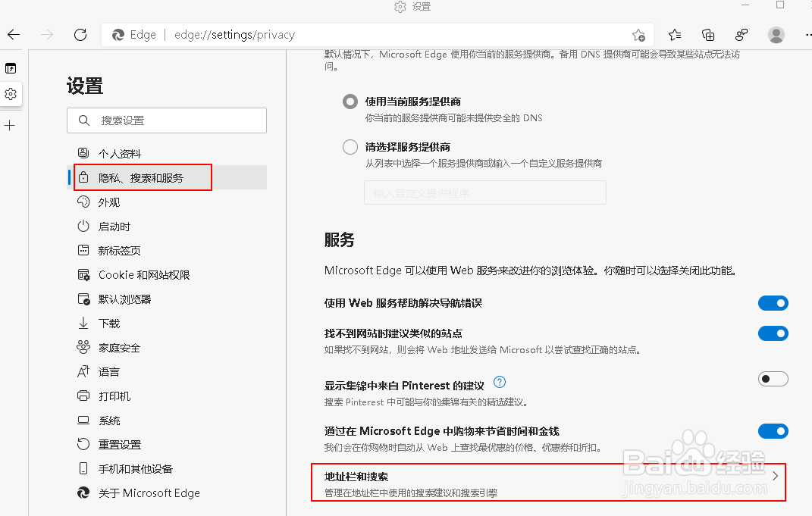
Task: Click the custom DNS provider input box
Action: point(484,192)
